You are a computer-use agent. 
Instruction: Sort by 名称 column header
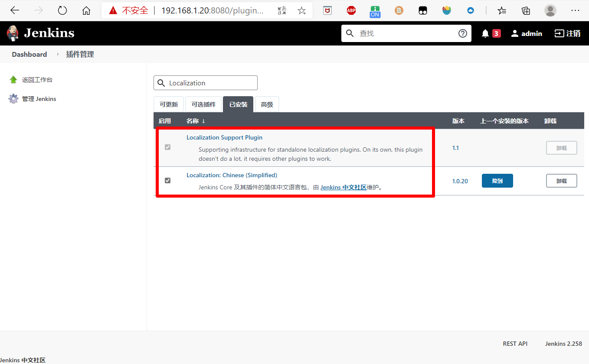(196, 121)
